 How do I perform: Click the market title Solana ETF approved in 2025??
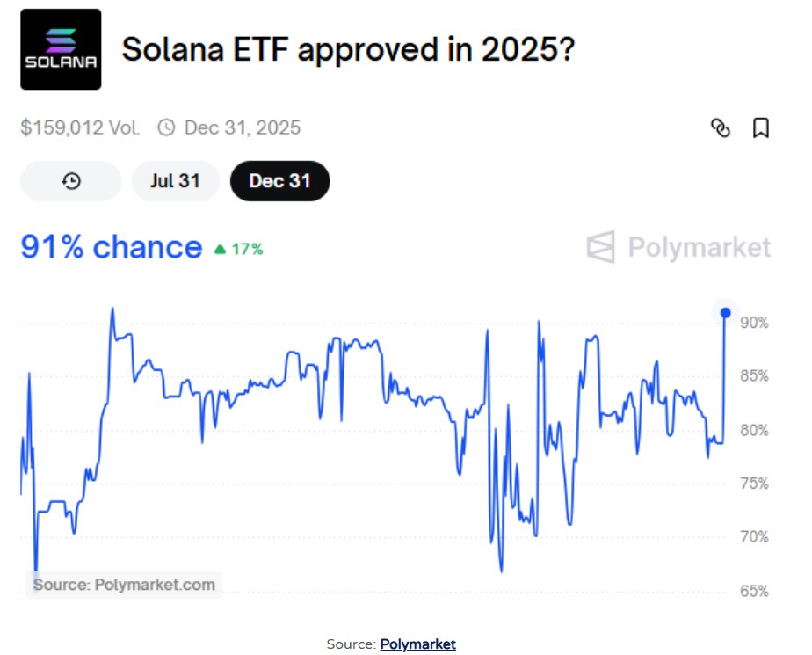pyautogui.click(x=349, y=50)
